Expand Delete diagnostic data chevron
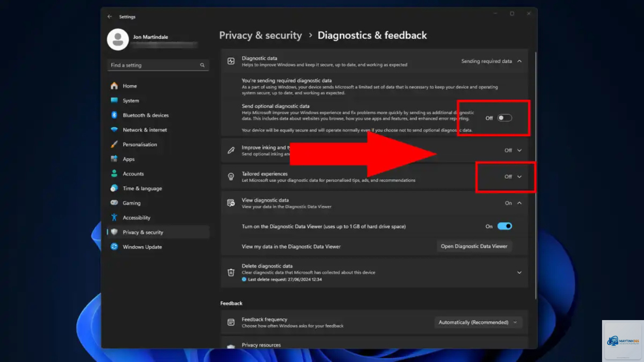Viewport: 644px width, 362px height. coord(520,273)
